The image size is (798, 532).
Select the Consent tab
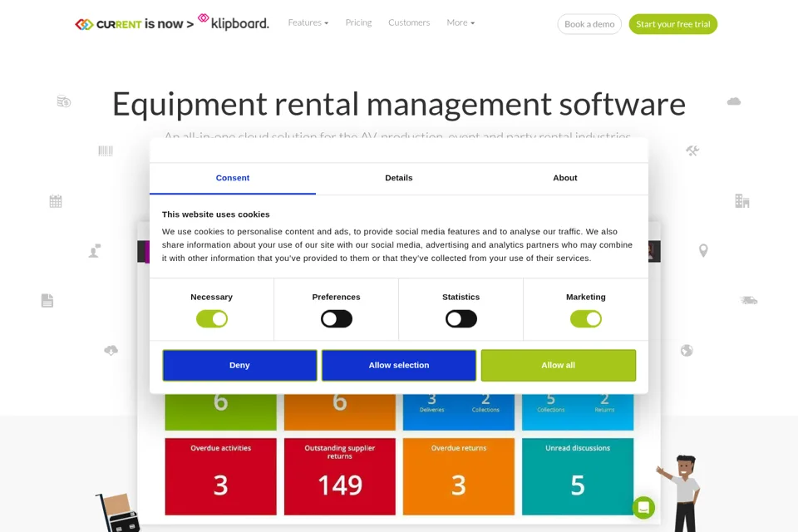(x=233, y=178)
